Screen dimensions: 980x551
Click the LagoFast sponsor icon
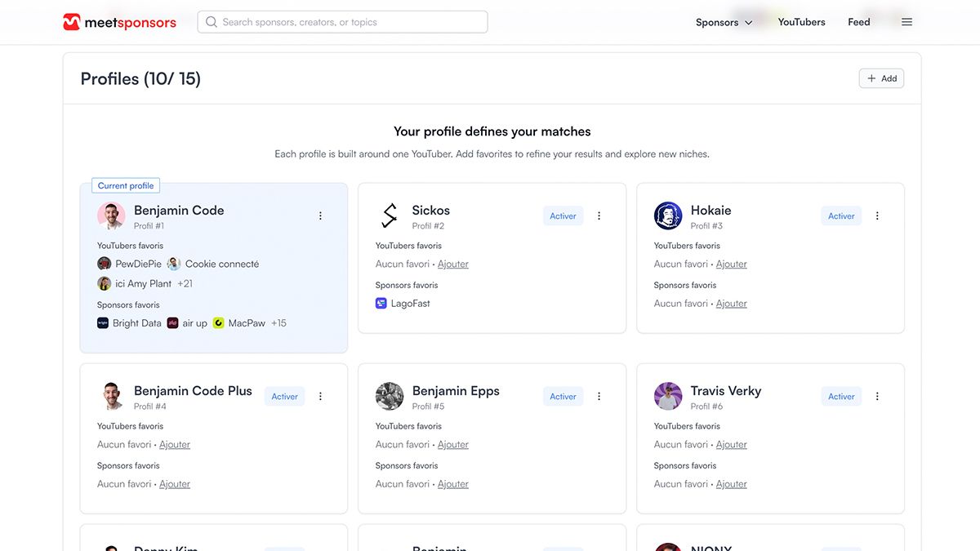pos(381,303)
